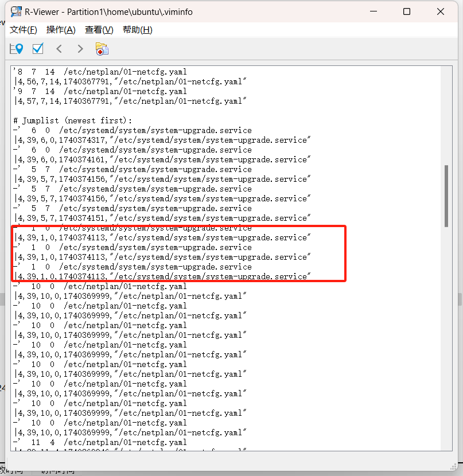
Task: Navigate forward with the right arrow icon
Action: point(80,49)
